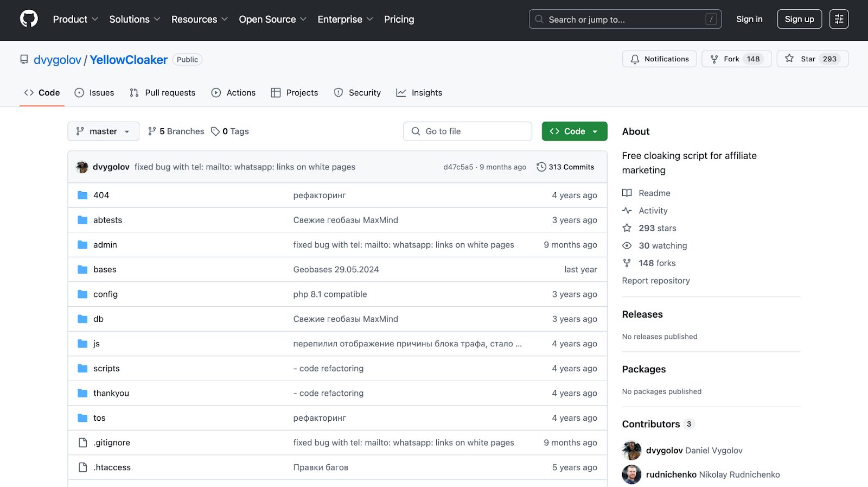Click the Activity pulse icon
This screenshot has height=487, width=868.
coord(627,211)
